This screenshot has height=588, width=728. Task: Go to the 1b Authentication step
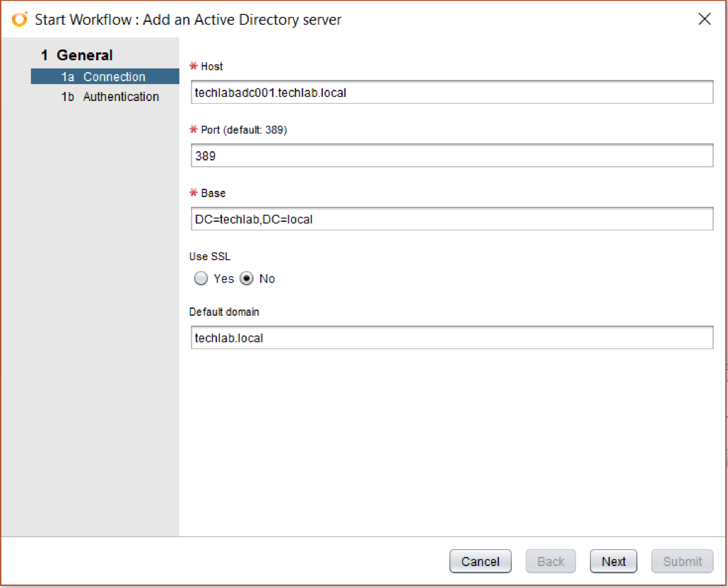pyautogui.click(x=110, y=97)
